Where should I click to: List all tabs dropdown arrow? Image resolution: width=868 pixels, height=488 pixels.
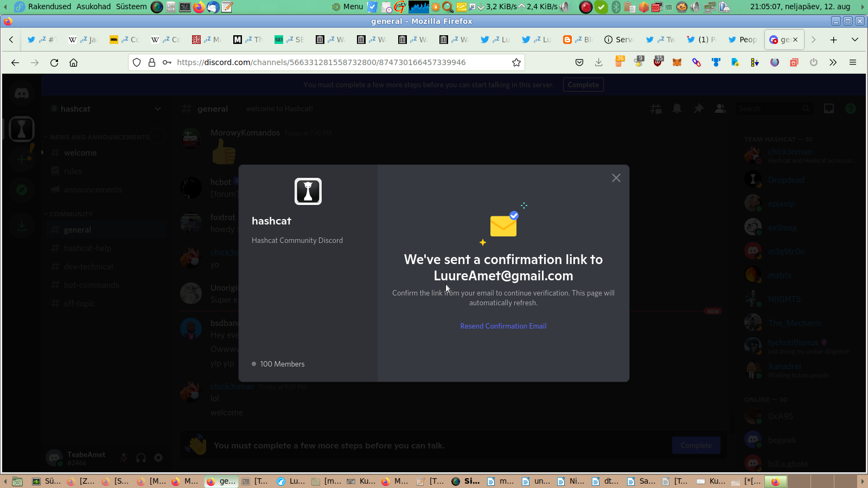[x=855, y=40]
